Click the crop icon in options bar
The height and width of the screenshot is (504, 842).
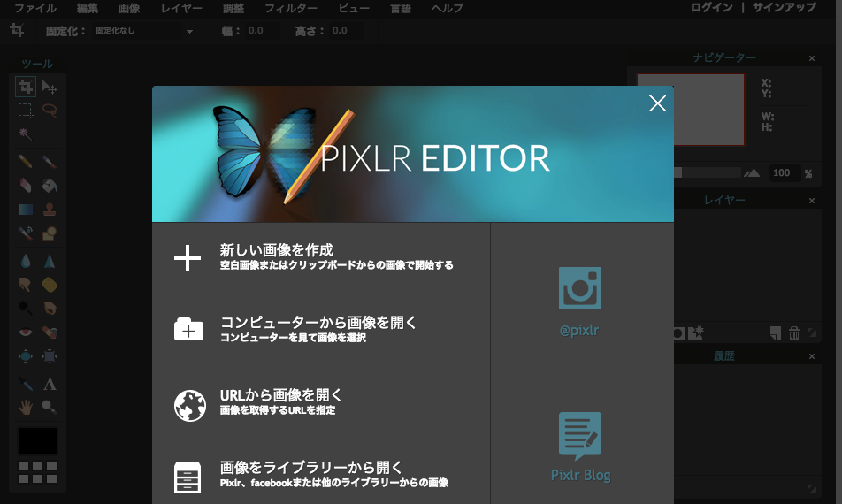click(x=17, y=30)
